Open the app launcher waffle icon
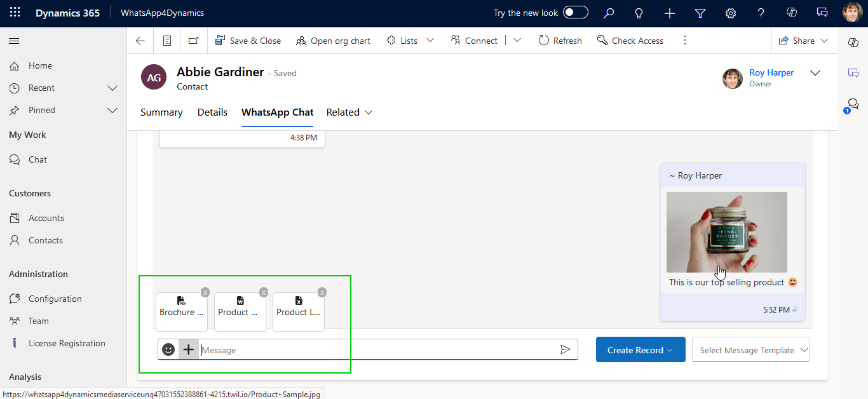Screen dimensions: 868x399 click(x=15, y=13)
